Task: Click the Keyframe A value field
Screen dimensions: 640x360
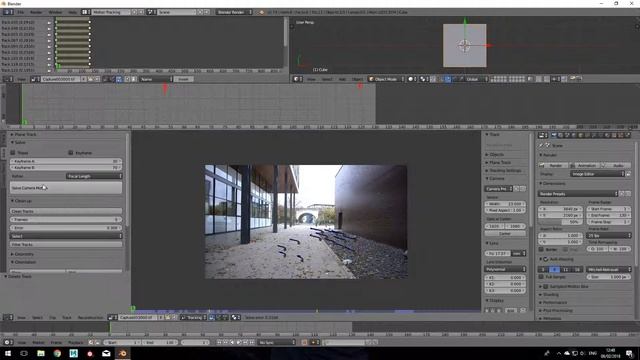Action: pos(66,161)
